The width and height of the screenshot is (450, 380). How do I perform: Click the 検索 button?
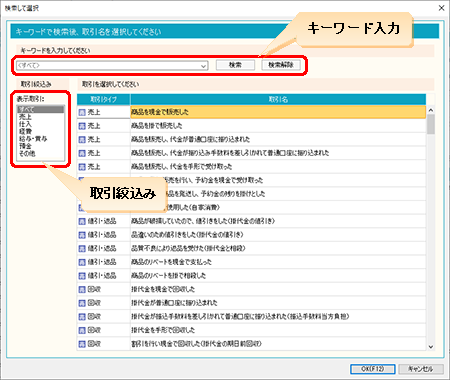click(x=235, y=65)
